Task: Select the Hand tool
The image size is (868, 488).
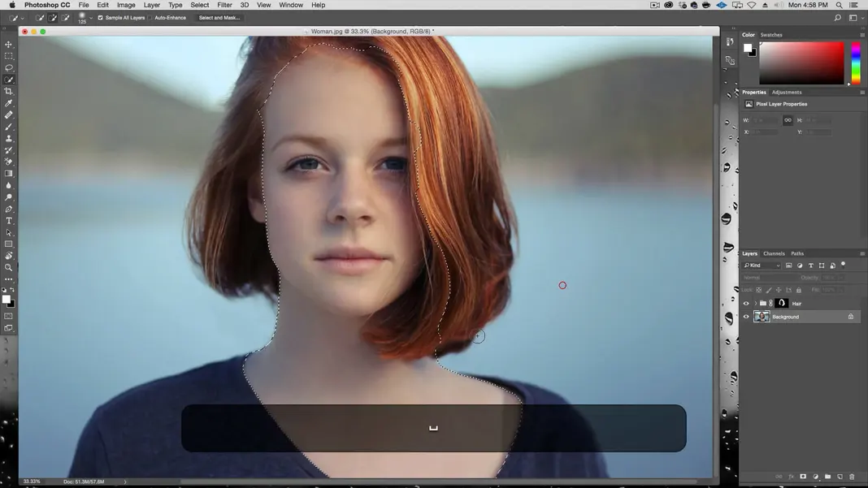Action: [8, 256]
